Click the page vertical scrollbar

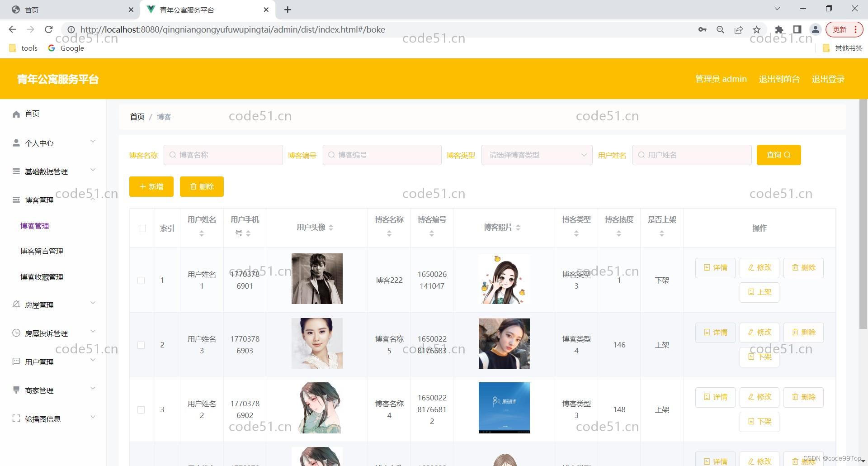click(863, 214)
